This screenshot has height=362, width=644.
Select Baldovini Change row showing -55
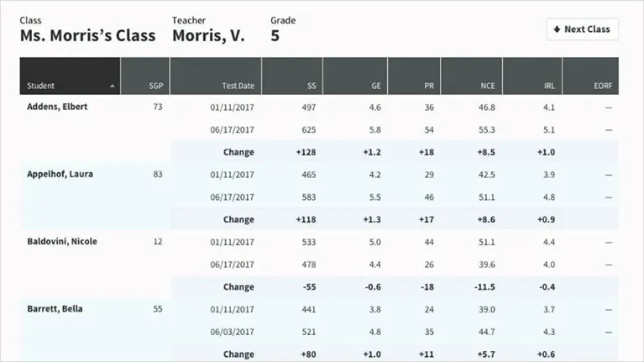tap(395, 286)
